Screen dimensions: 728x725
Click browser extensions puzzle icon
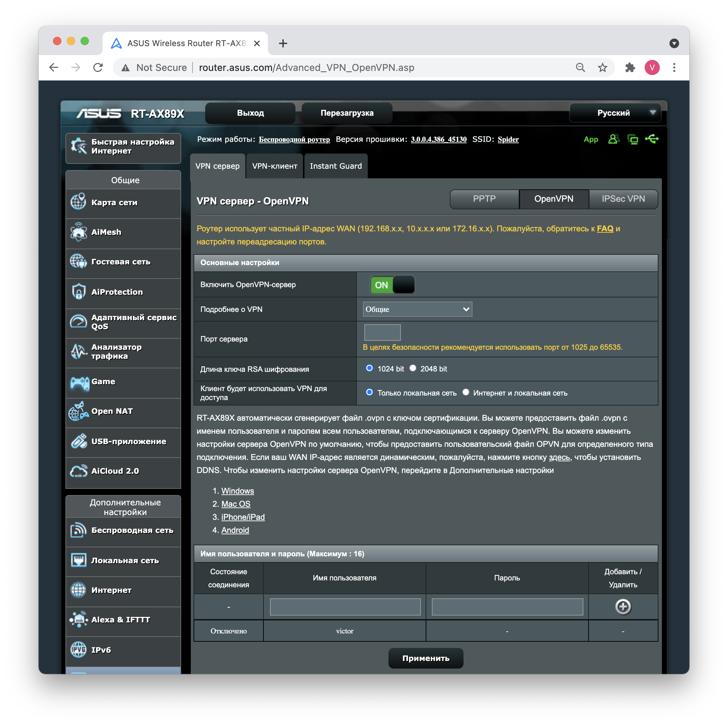tap(630, 67)
